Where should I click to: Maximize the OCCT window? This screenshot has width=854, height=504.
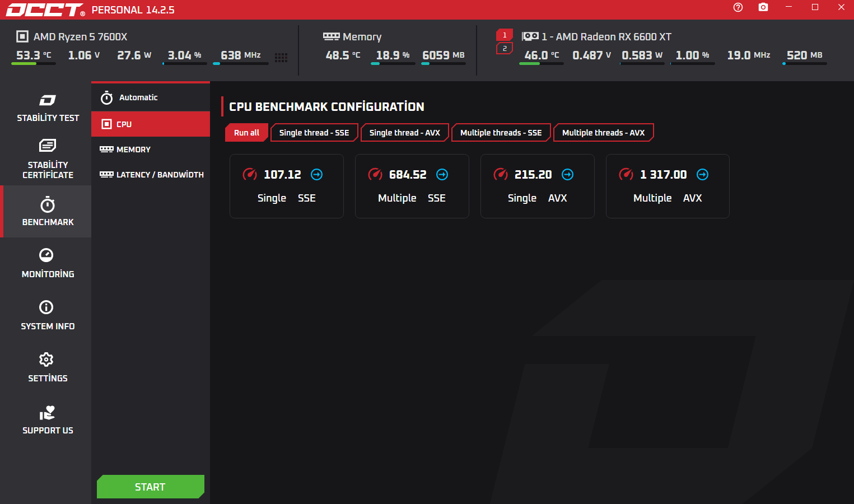pos(815,7)
